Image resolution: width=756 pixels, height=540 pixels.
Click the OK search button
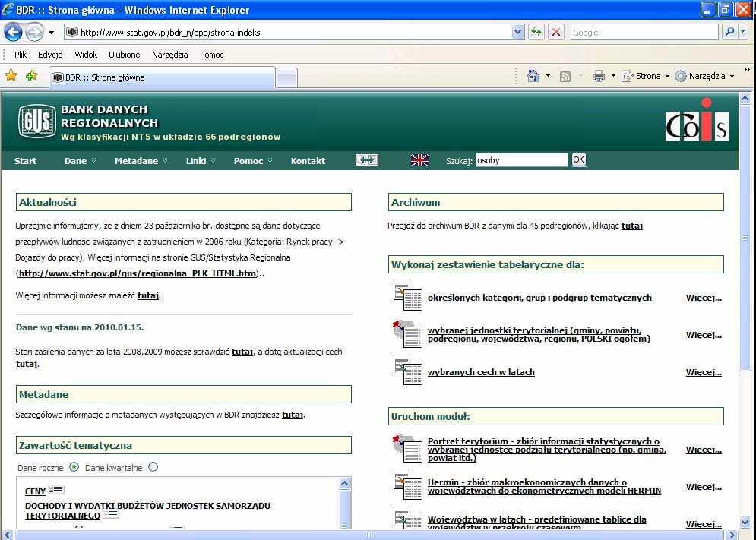point(578,160)
